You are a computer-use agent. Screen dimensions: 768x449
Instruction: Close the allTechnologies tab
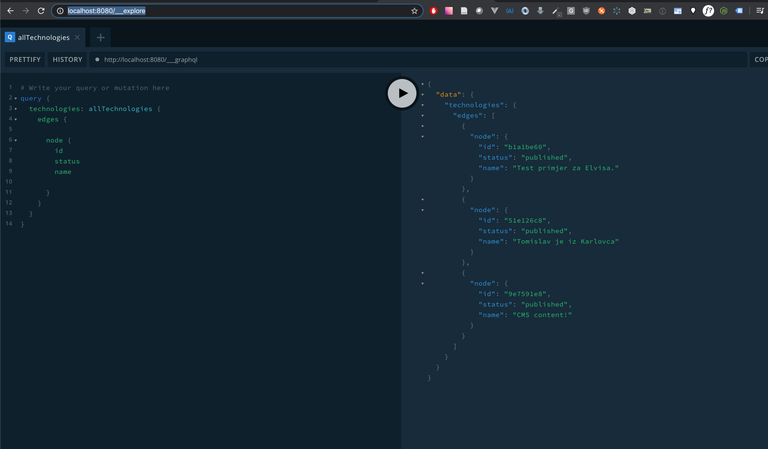coord(78,37)
